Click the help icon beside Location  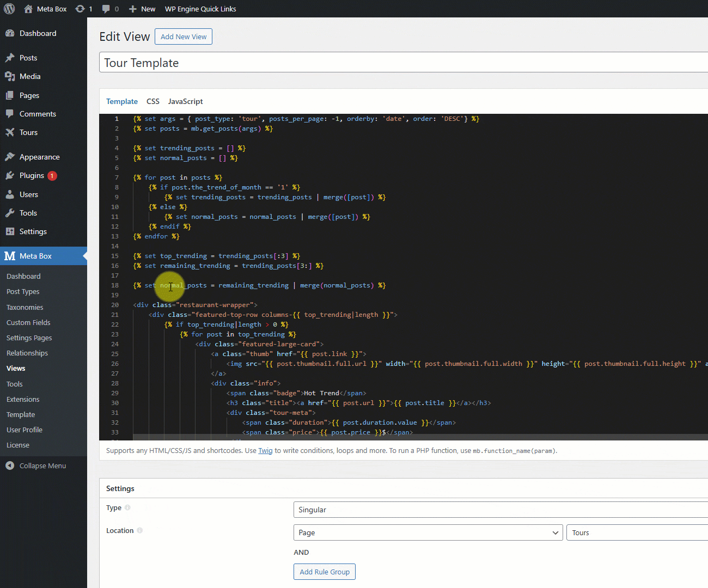click(x=140, y=530)
